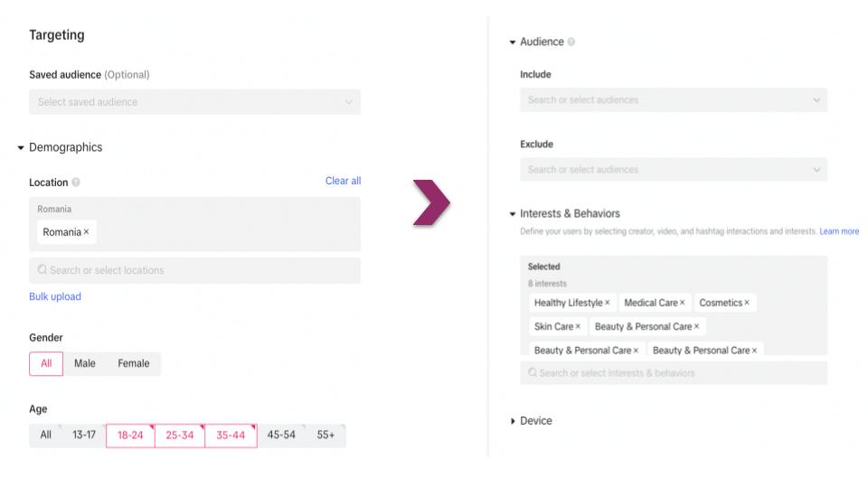The width and height of the screenshot is (868, 488).
Task: Remove the Healthy Lifestyle interest tag
Action: pos(608,303)
